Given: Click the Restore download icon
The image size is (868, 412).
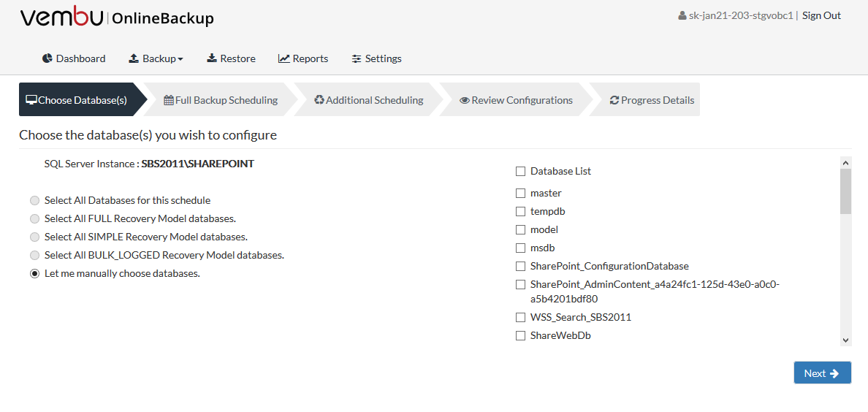Looking at the screenshot, I should [212, 58].
